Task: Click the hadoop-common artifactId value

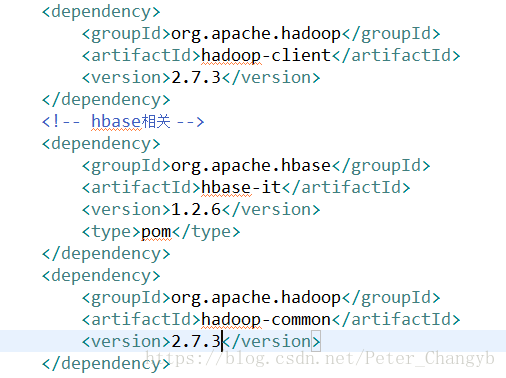Action: (266, 319)
